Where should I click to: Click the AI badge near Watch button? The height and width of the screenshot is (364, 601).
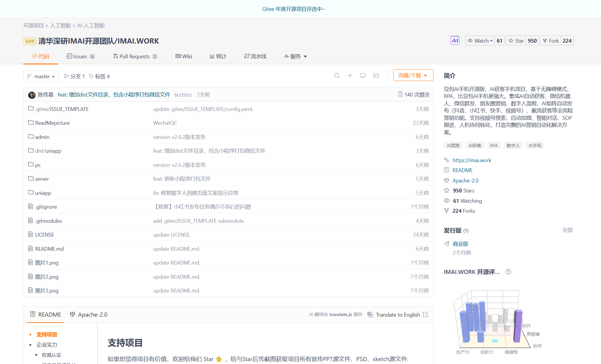[x=455, y=40]
